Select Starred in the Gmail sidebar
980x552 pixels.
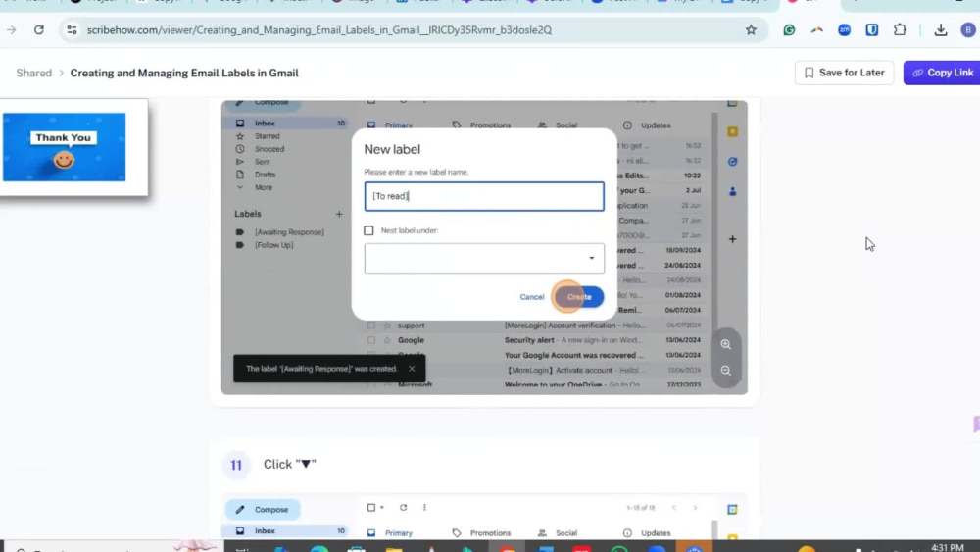pyautogui.click(x=267, y=136)
